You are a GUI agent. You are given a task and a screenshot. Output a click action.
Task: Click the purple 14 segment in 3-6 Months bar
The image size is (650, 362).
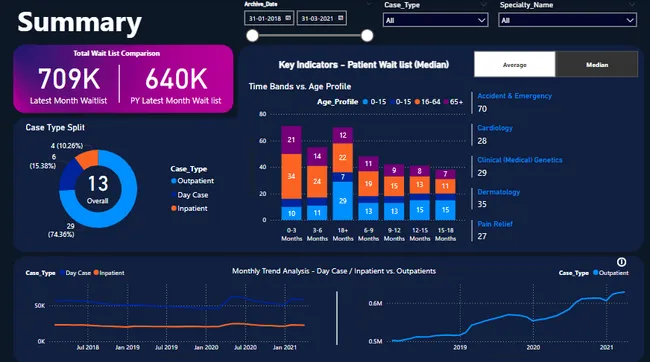coord(317,156)
